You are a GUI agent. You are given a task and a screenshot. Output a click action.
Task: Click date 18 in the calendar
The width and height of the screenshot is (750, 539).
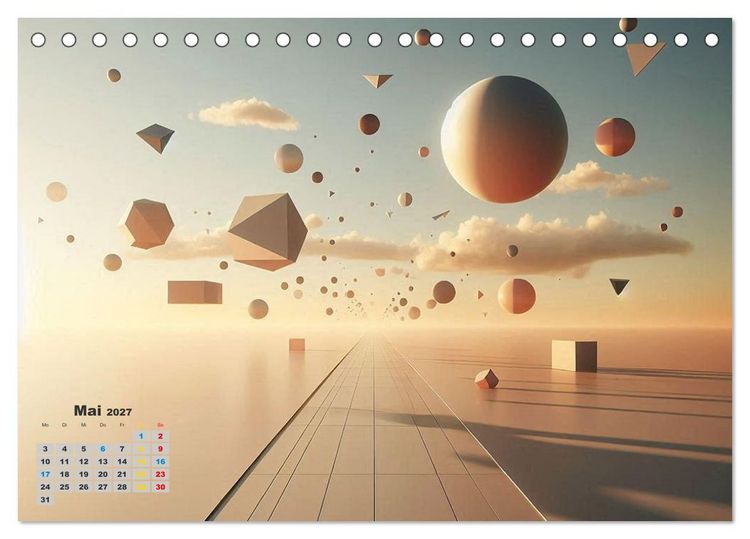65,474
